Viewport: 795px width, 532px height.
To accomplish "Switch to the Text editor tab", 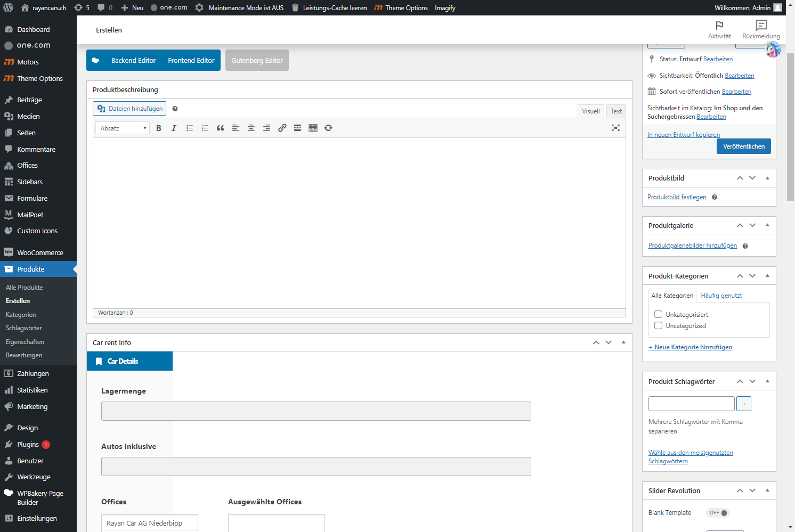I will click(616, 111).
